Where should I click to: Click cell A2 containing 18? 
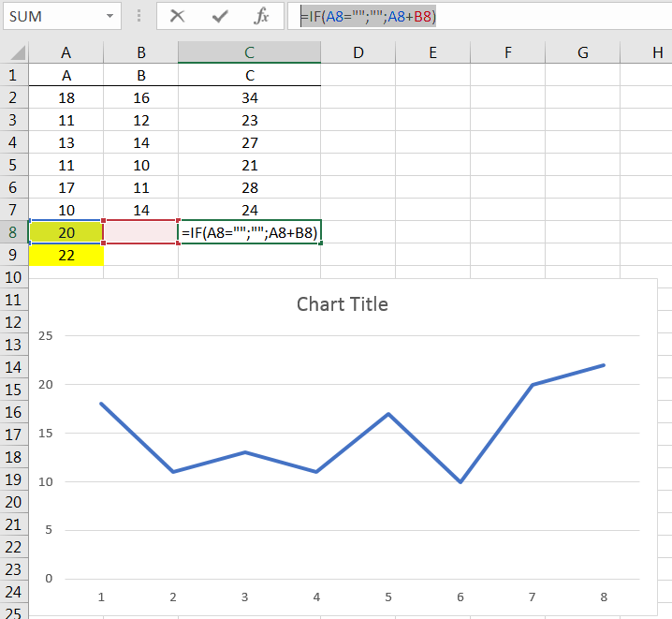coord(66,97)
